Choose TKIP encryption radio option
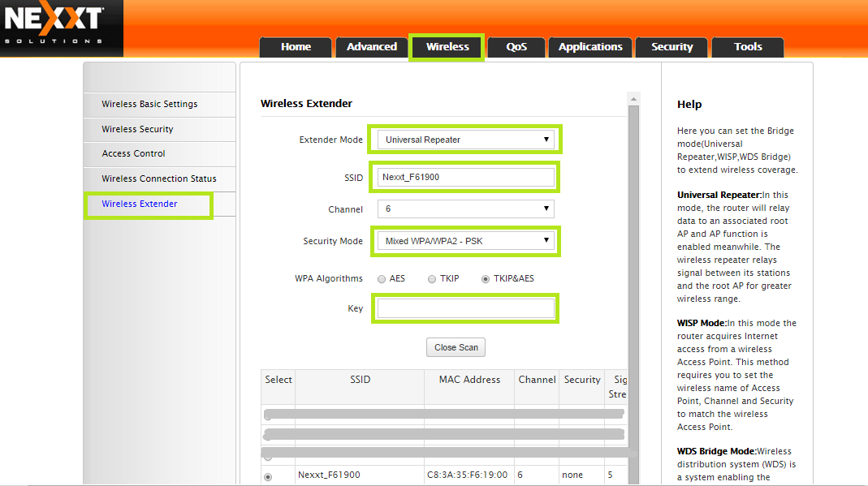Screen dimensions: 868x486 tap(434, 279)
